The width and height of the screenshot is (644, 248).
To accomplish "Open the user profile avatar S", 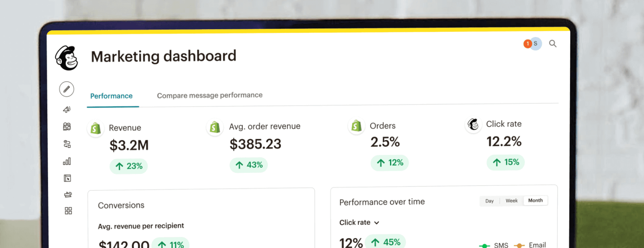I will click(x=535, y=44).
